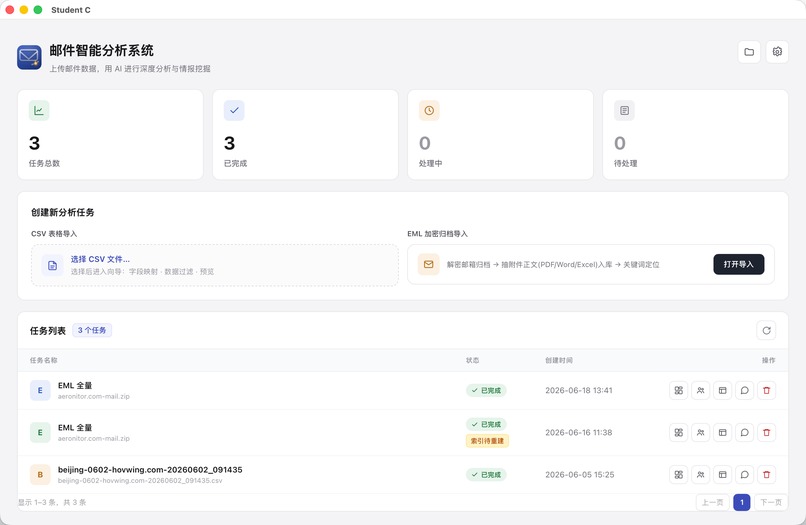Delete the EML task created 2026-06-16
The width and height of the screenshot is (806, 525).
[766, 432]
